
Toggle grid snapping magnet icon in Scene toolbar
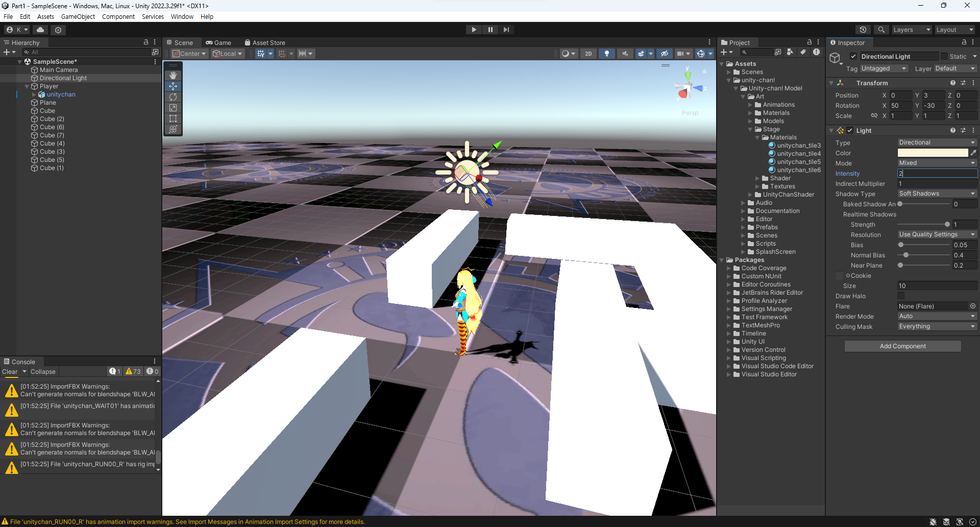[x=282, y=54]
